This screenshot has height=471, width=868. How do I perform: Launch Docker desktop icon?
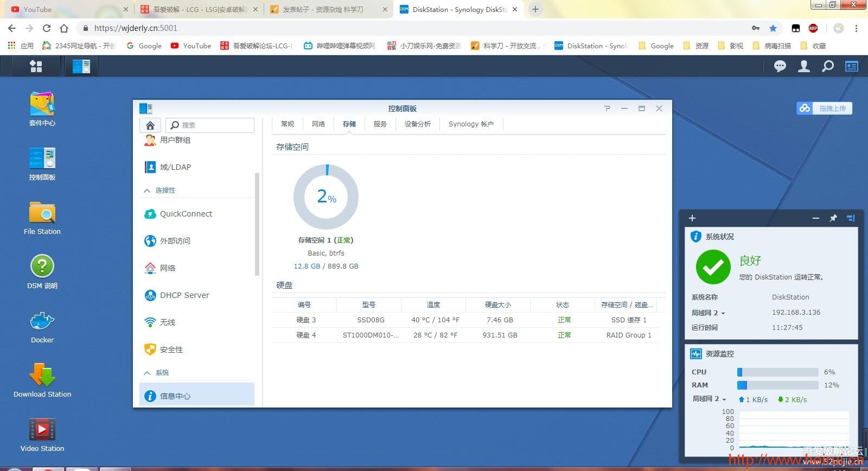[x=42, y=322]
